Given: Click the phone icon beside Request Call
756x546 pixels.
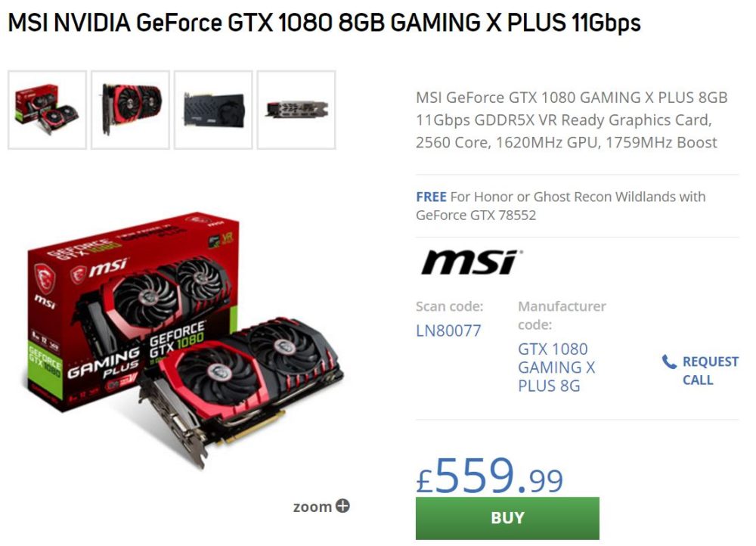Looking at the screenshot, I should coord(669,361).
